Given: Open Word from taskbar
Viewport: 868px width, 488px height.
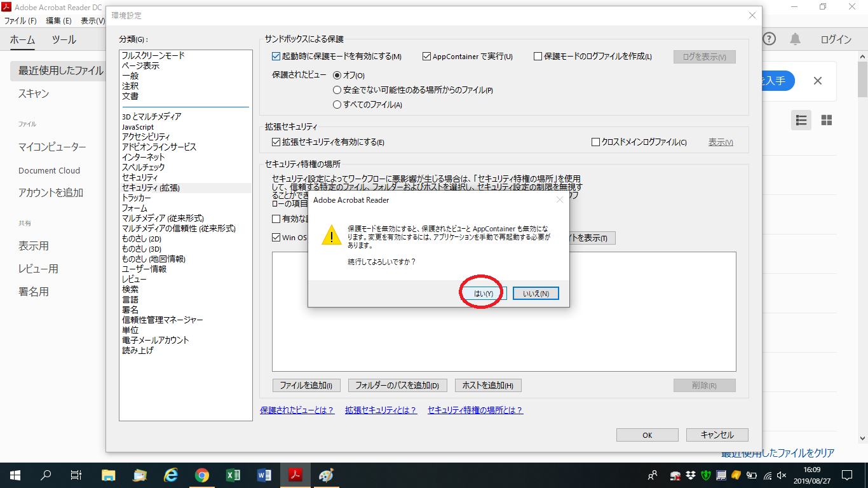Looking at the screenshot, I should [x=264, y=475].
